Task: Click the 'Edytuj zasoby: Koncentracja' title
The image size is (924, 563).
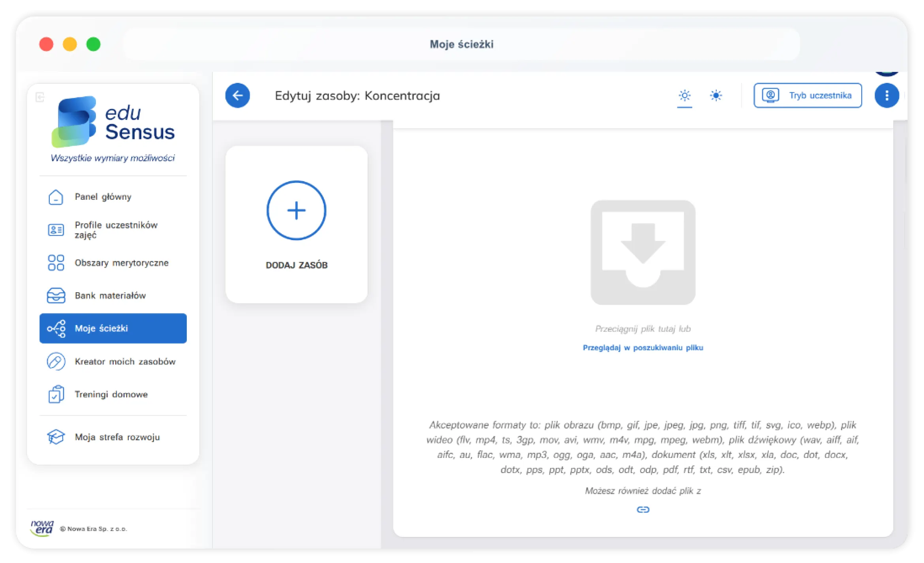Action: point(357,96)
